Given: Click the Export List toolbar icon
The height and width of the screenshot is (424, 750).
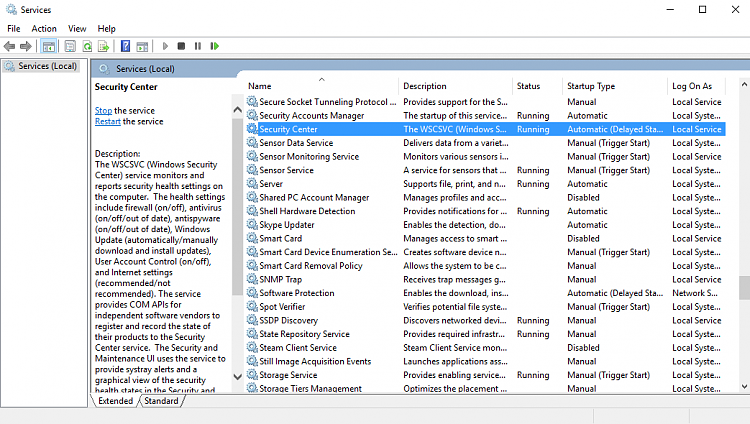Looking at the screenshot, I should (x=103, y=46).
